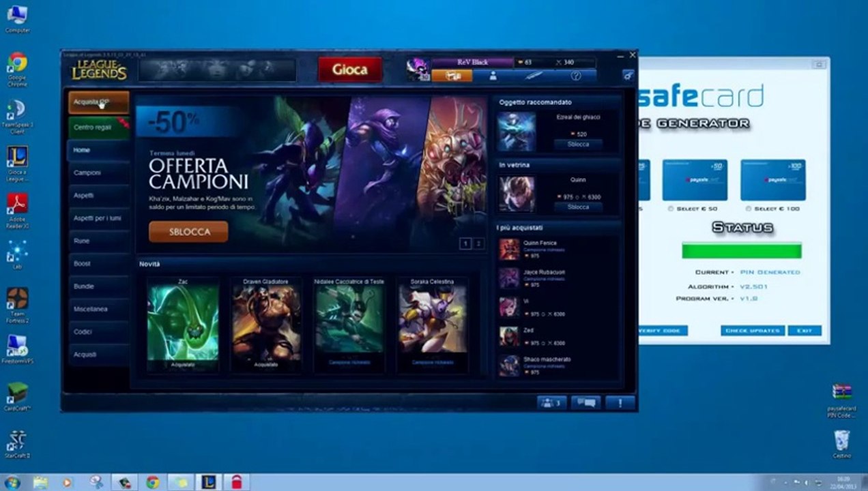
Task: Select Zac thumbnail in Novità
Action: click(x=183, y=323)
